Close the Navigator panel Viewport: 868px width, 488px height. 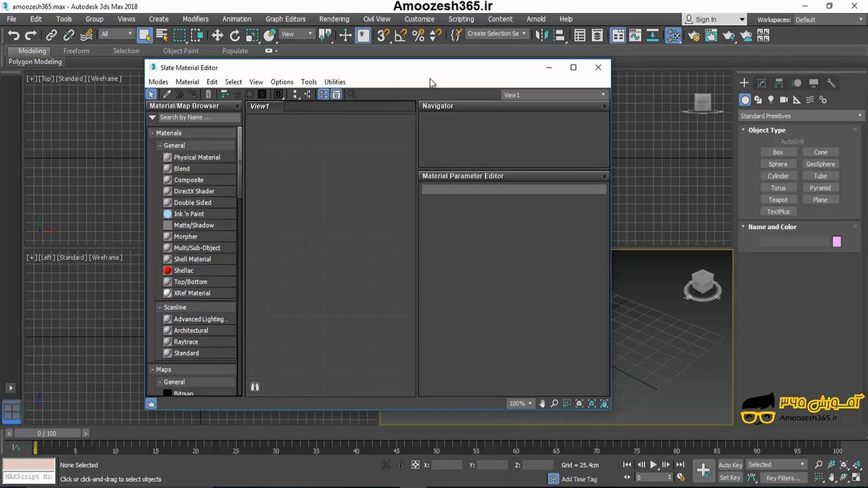click(x=604, y=106)
